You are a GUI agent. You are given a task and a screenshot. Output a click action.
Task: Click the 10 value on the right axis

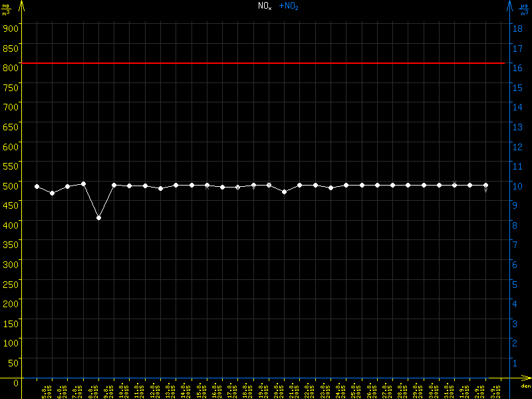pyautogui.click(x=515, y=186)
